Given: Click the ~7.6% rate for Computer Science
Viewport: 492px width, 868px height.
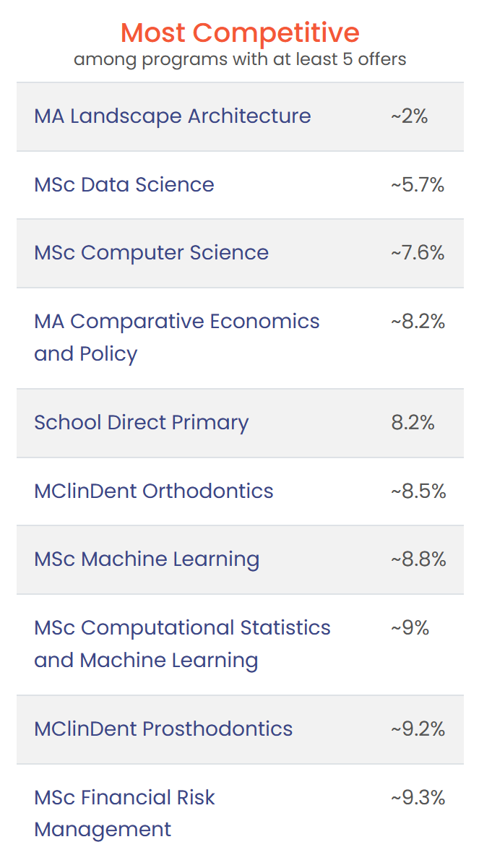Looking at the screenshot, I should [x=418, y=253].
